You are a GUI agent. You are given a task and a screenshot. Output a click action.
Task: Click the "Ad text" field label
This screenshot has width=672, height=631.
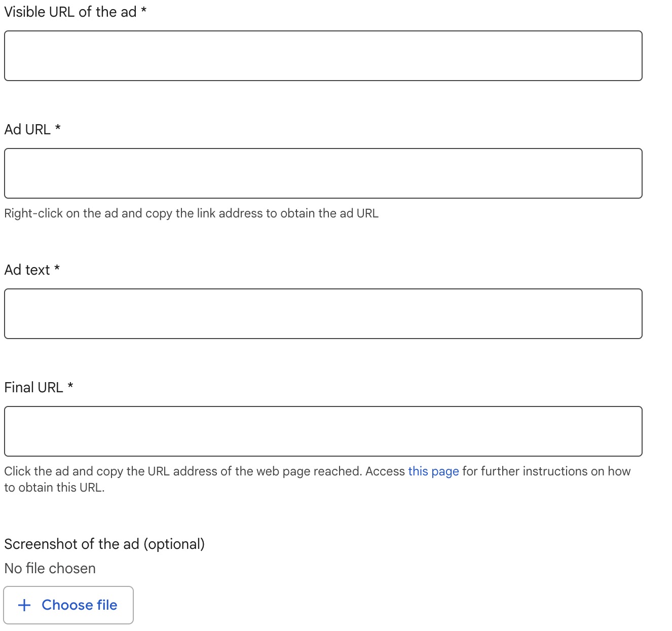pos(27,270)
